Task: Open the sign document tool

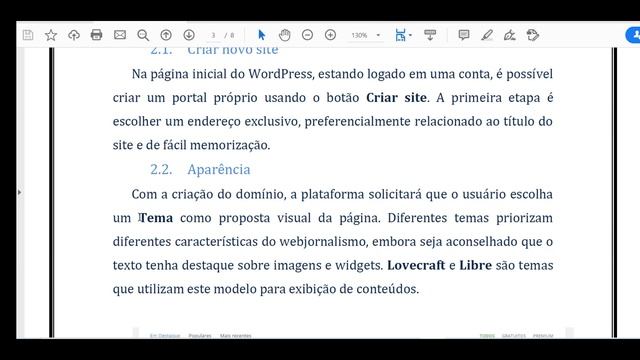Action: tap(510, 35)
